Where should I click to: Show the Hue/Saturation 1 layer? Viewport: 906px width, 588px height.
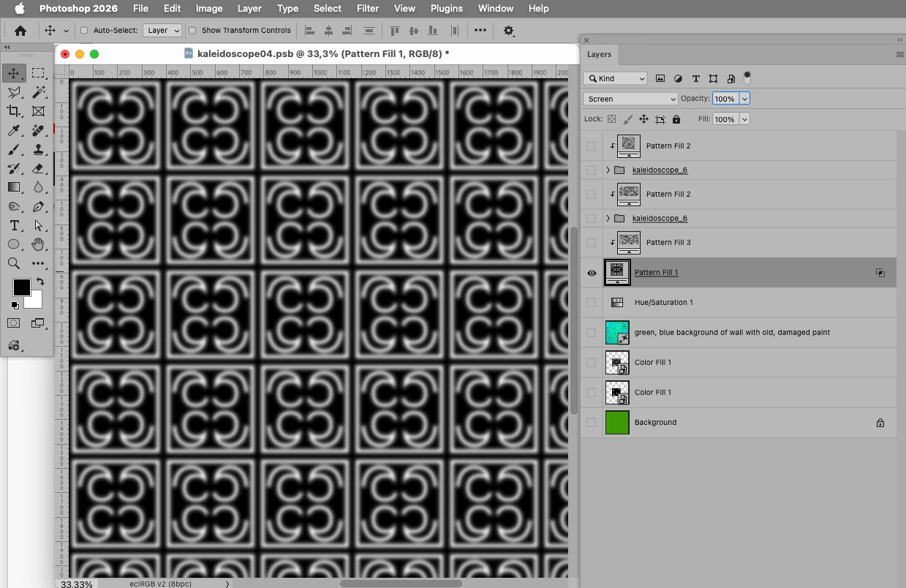click(x=592, y=303)
